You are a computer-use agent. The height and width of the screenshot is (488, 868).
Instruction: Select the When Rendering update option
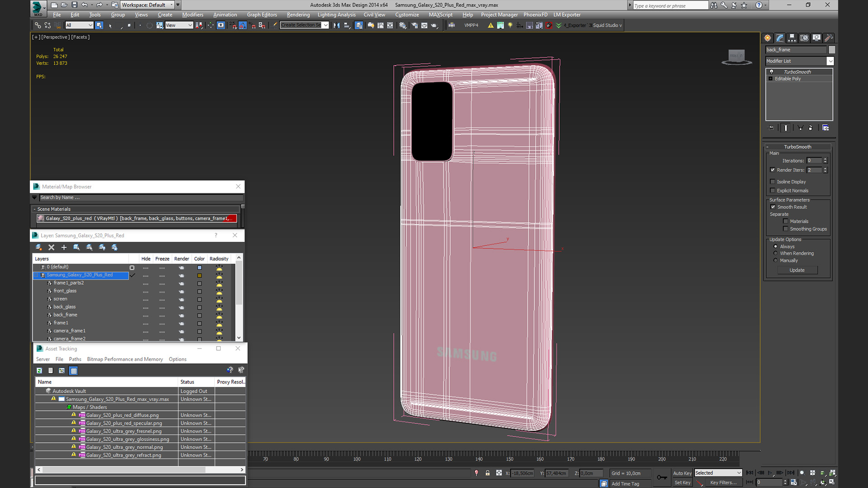coord(776,253)
